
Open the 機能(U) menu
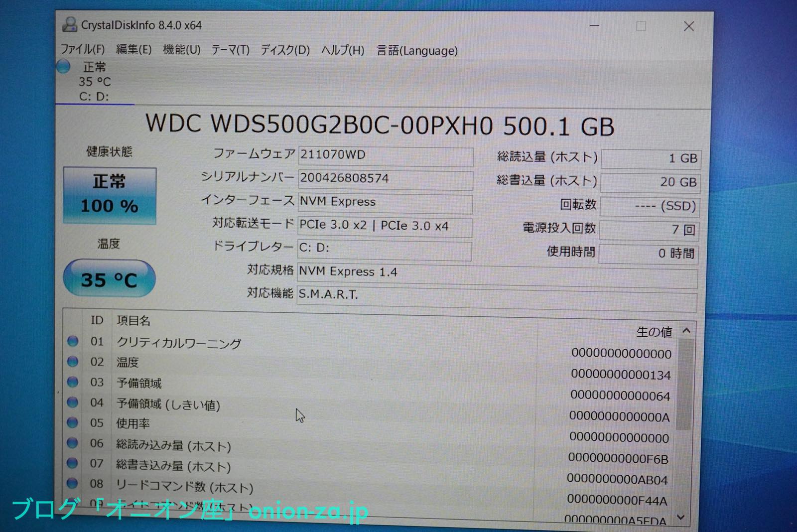tap(181, 50)
